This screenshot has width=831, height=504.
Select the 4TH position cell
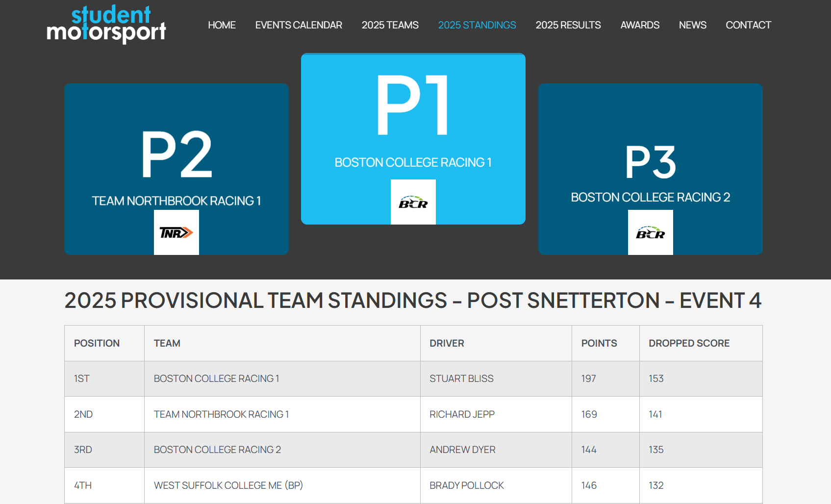point(104,485)
